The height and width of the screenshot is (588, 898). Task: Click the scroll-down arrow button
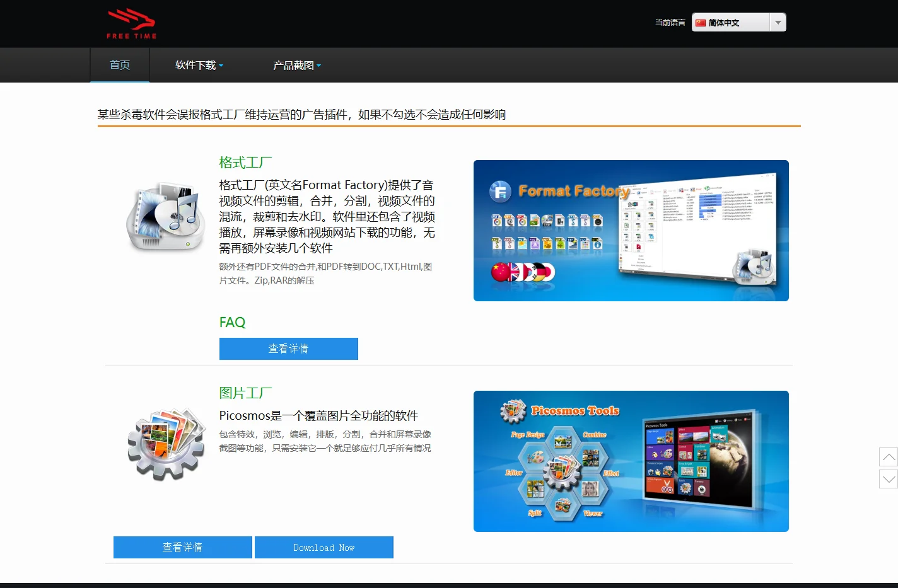pos(889,479)
